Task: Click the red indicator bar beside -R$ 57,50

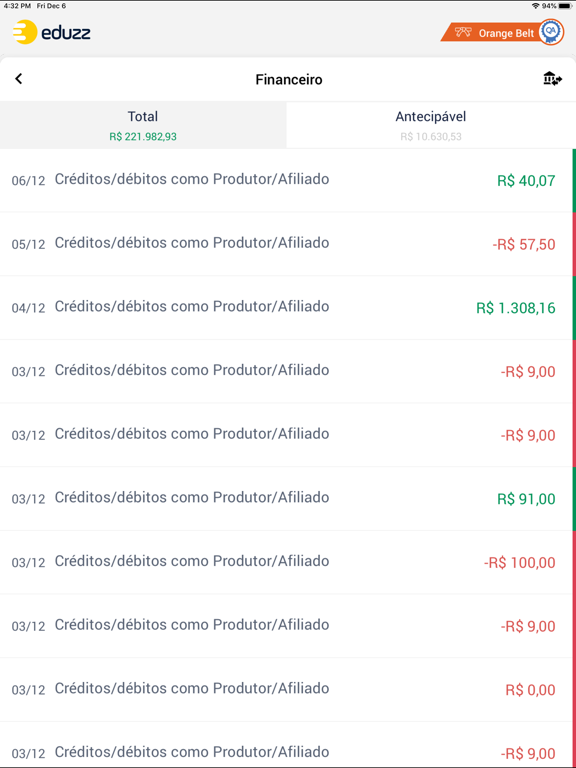Action: coord(574,244)
